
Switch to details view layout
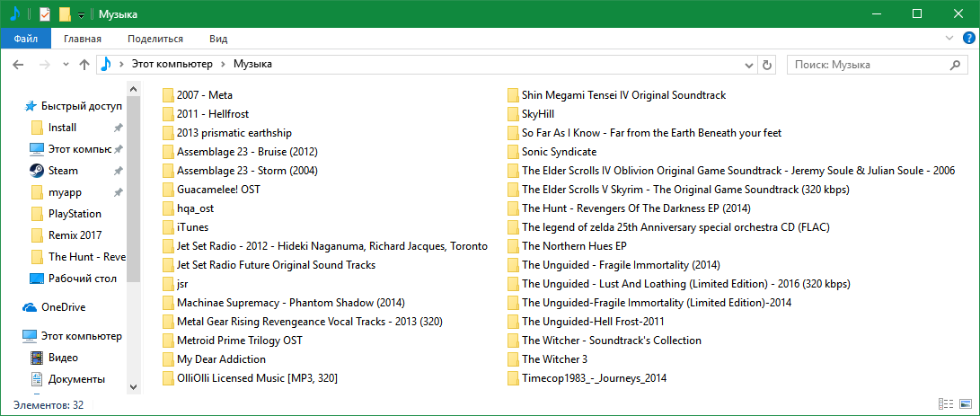point(946,404)
